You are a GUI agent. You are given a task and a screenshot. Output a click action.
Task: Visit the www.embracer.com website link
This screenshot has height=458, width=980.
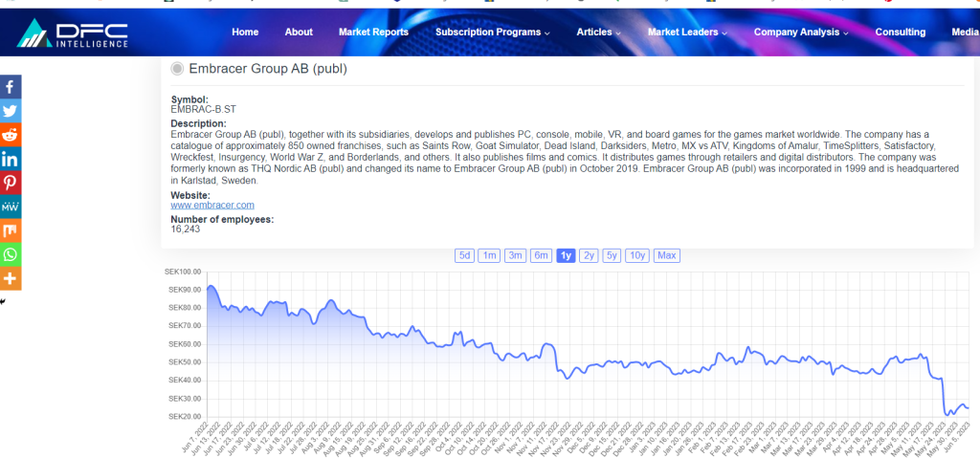pos(212,205)
